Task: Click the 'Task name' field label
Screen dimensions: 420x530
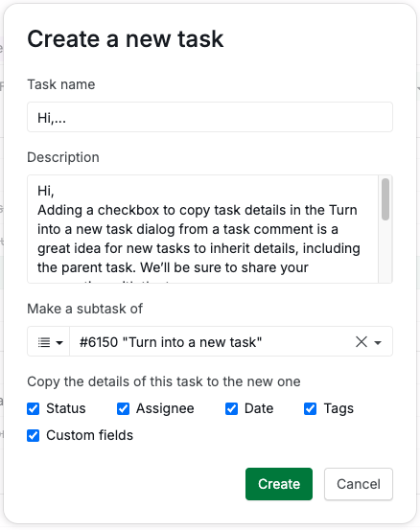Action: [61, 84]
